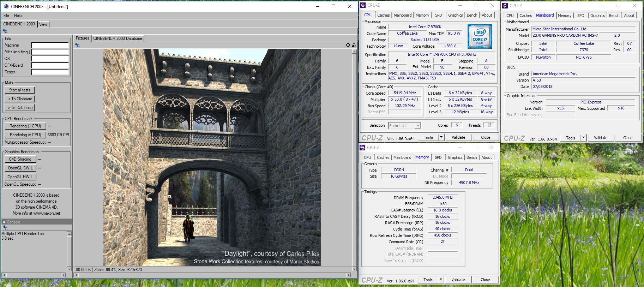Open Bench tab in CPU-Z CPU window
The image size is (644, 287).
tap(472, 15)
